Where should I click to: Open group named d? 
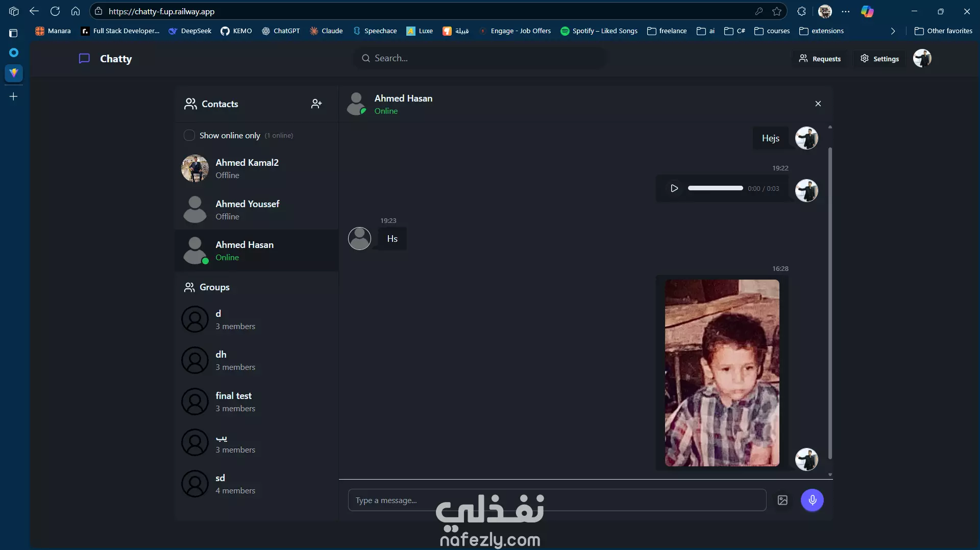click(256, 319)
